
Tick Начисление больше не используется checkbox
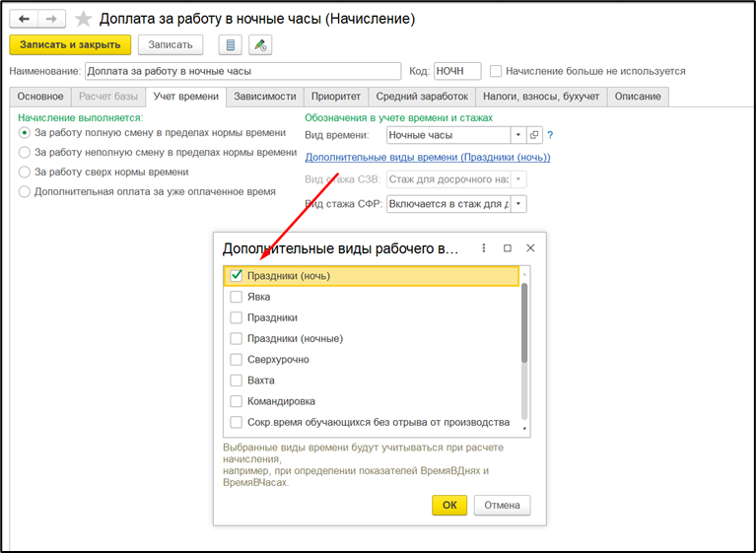(497, 71)
